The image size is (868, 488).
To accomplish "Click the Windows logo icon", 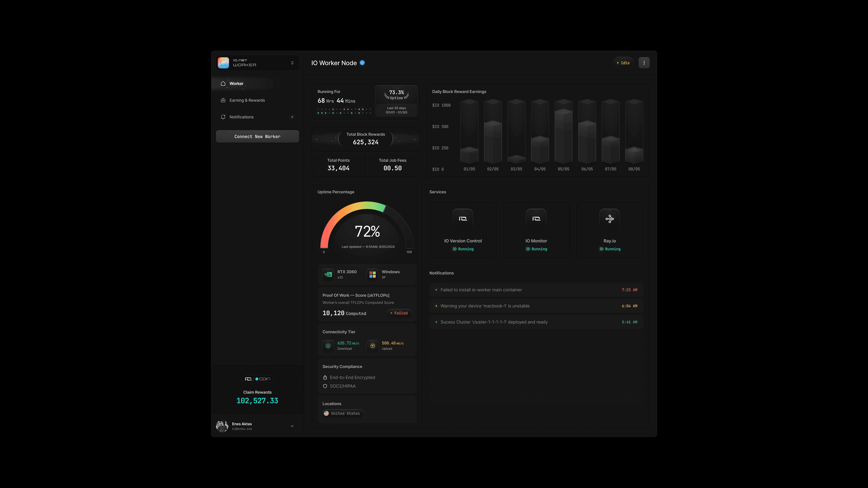I will 372,274.
